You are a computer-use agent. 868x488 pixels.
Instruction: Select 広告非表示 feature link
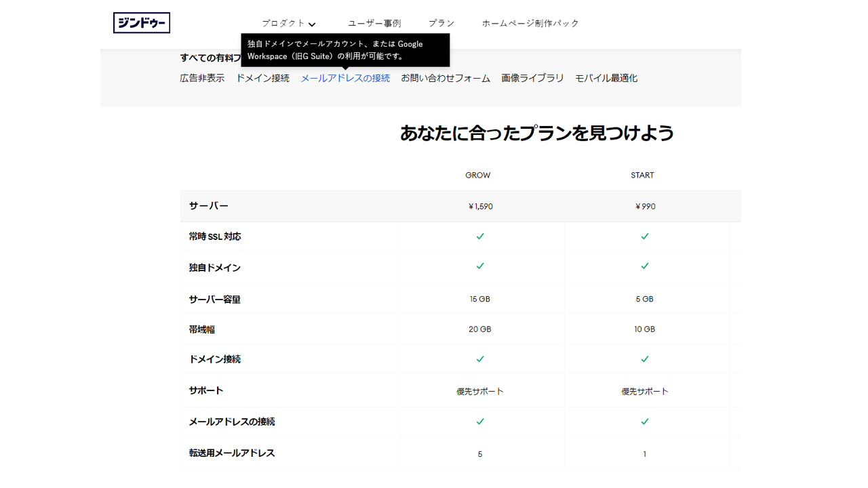pos(202,78)
